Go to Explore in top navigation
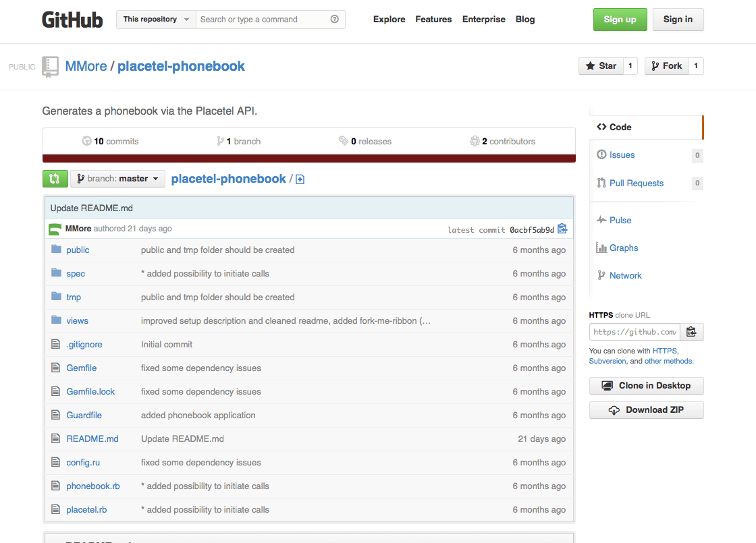The height and width of the screenshot is (543, 756). [389, 20]
